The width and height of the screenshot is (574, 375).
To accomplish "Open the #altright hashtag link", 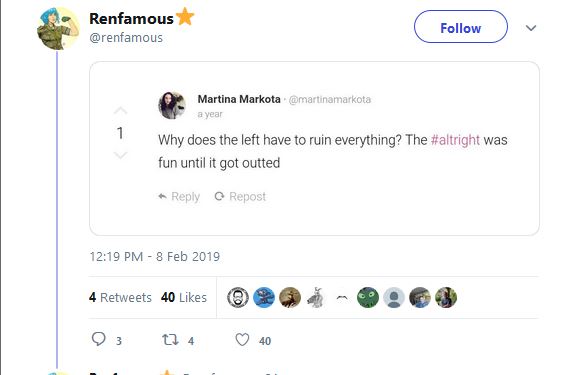I will click(x=455, y=140).
